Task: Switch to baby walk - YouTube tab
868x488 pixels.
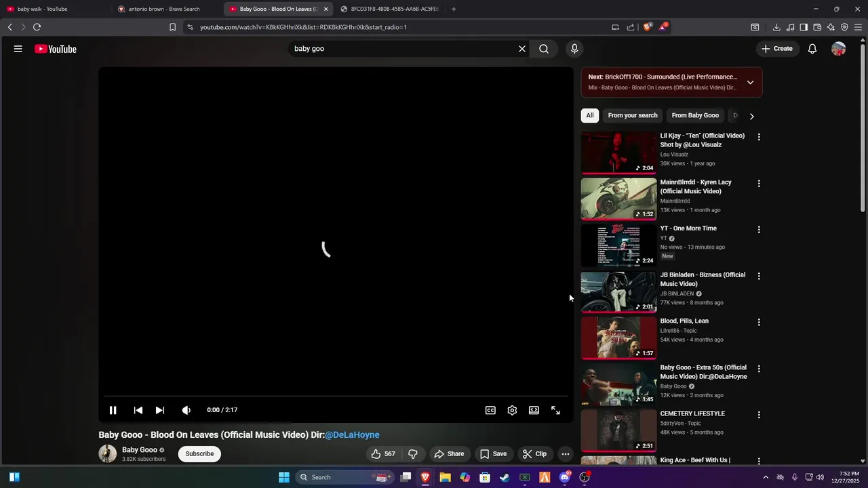Action: pos(56,9)
